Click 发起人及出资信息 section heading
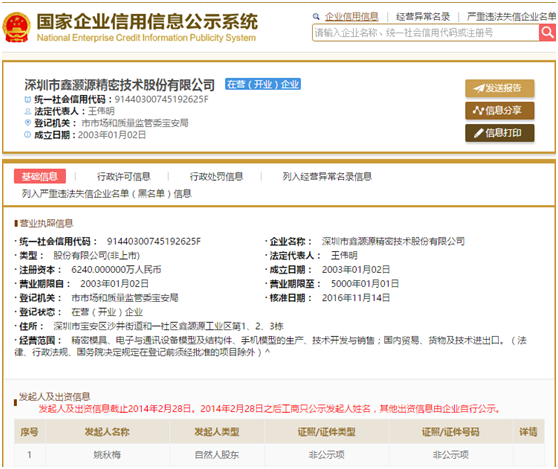Viewport: 558px width, 469px height. (54, 396)
